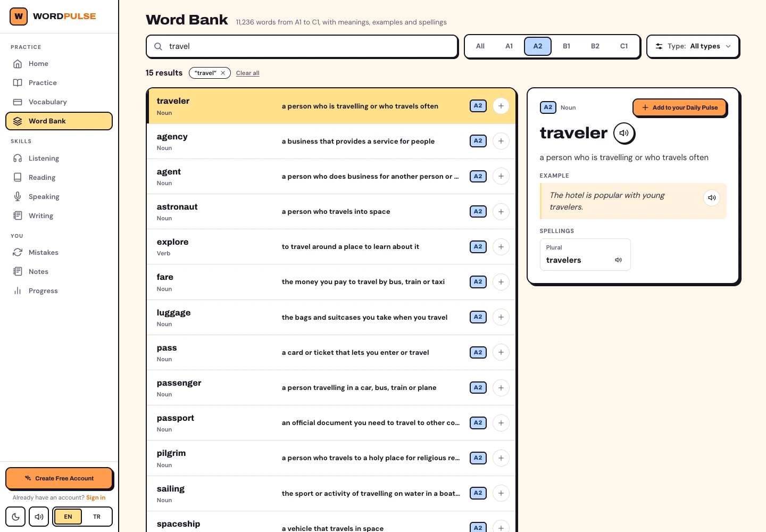The image size is (766, 532).
Task: Add luggage with its plus icon
Action: point(501,317)
